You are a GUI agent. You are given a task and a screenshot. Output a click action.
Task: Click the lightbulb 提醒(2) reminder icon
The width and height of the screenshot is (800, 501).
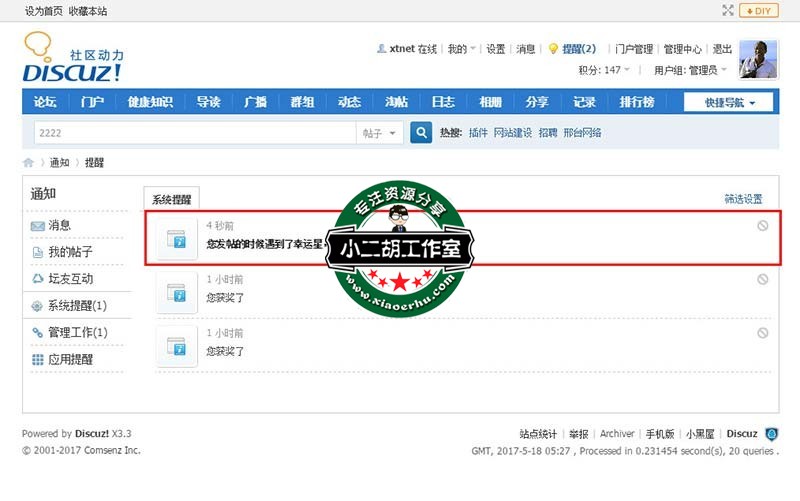coord(552,49)
